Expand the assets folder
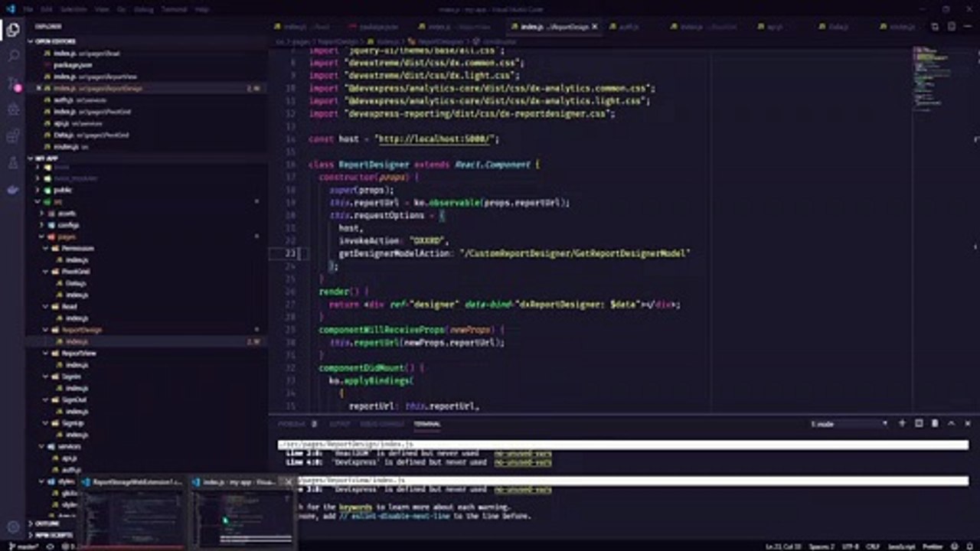The width and height of the screenshot is (980, 551). click(67, 214)
